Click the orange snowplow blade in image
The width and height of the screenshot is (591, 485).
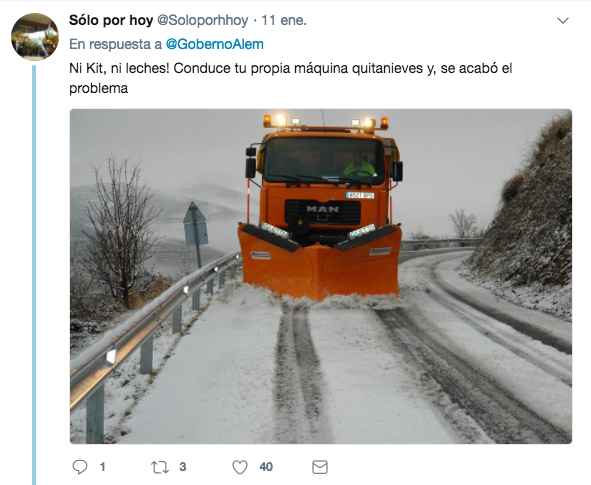coord(319,262)
